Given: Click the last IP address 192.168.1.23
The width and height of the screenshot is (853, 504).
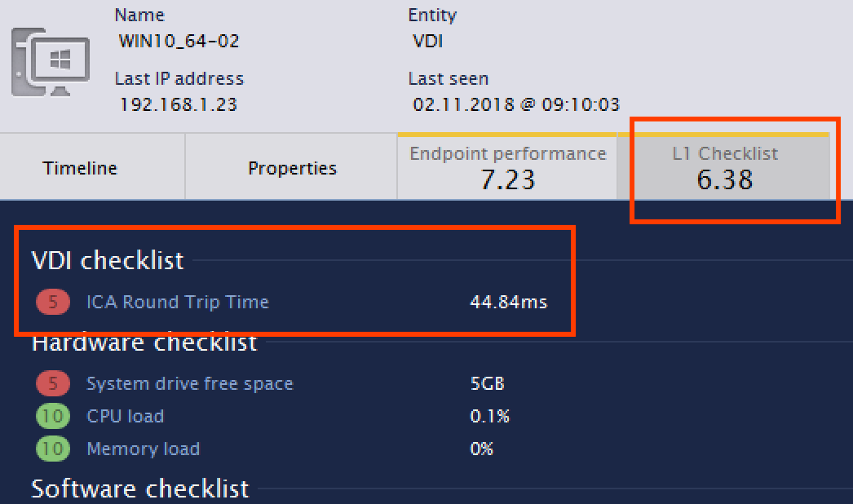Looking at the screenshot, I should pyautogui.click(x=179, y=104).
